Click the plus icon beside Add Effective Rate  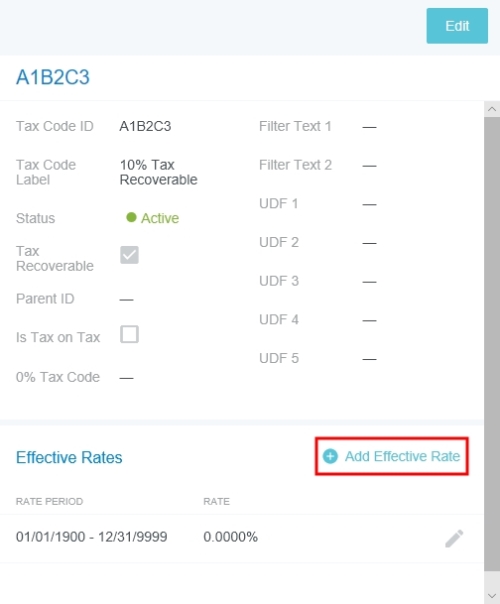click(x=330, y=456)
